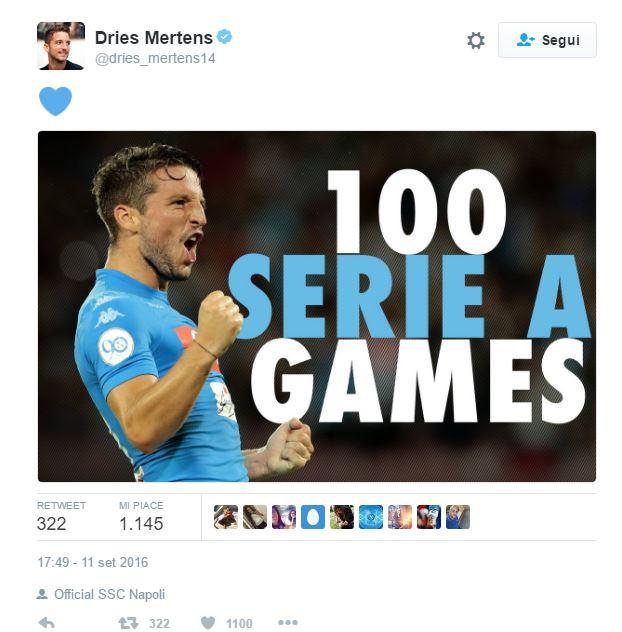Click the blue heart emoji in tweet
Screen dimensions: 622x632
pyautogui.click(x=56, y=101)
